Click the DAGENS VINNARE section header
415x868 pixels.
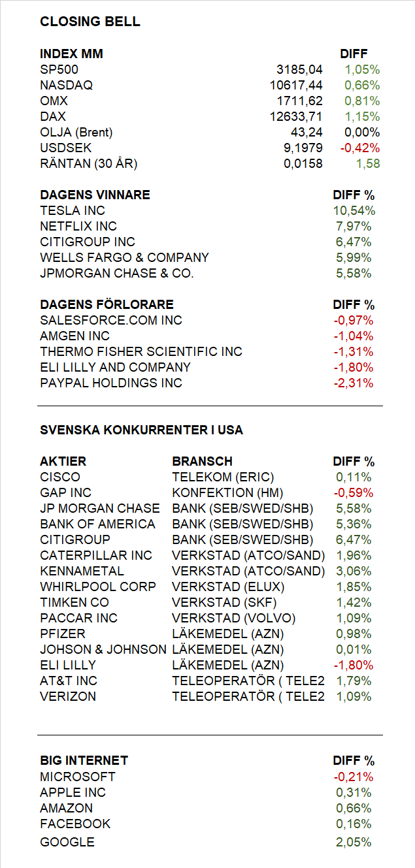point(95,195)
